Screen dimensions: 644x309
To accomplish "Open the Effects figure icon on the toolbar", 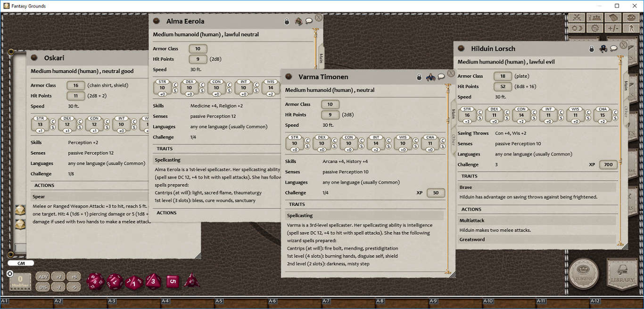I will [x=632, y=28].
